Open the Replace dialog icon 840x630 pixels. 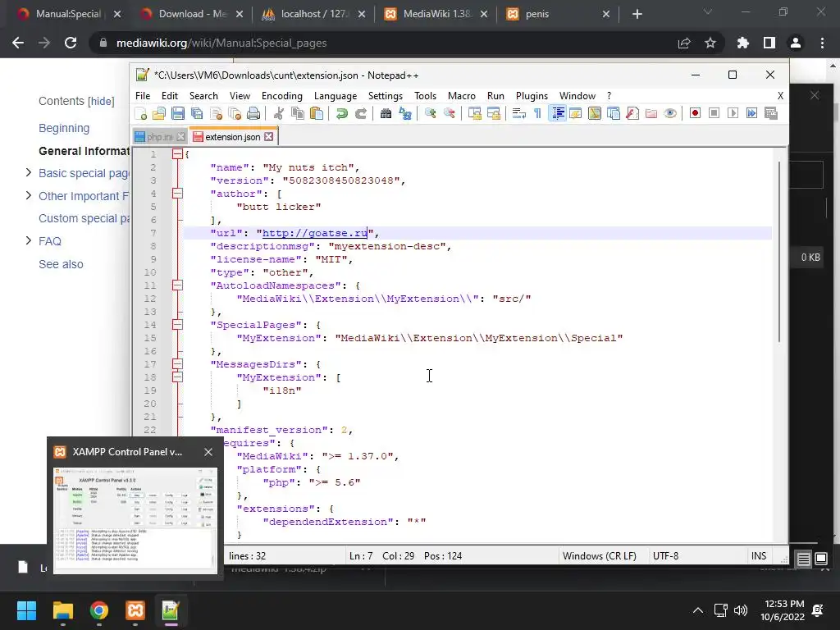click(405, 113)
